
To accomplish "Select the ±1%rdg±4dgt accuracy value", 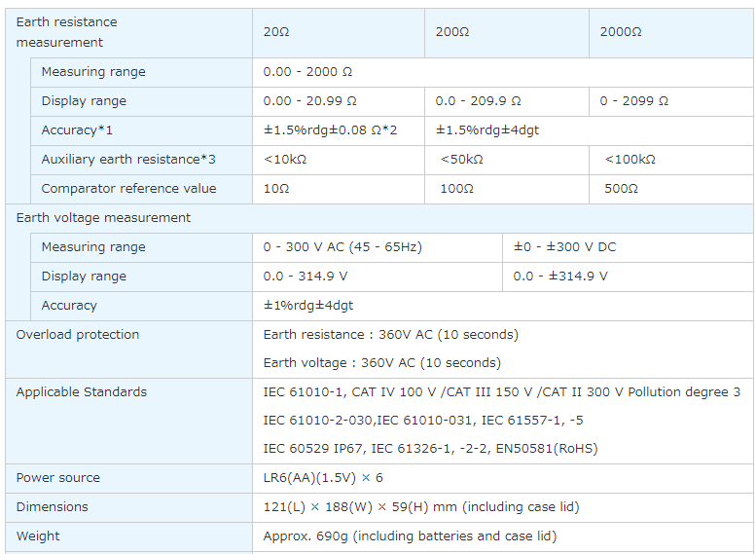I will click(x=308, y=306).
